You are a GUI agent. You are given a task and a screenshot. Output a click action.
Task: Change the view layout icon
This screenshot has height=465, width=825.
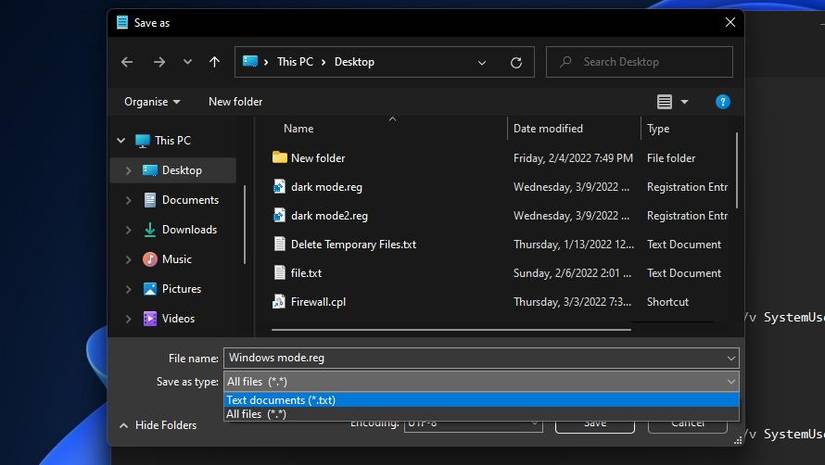(664, 102)
